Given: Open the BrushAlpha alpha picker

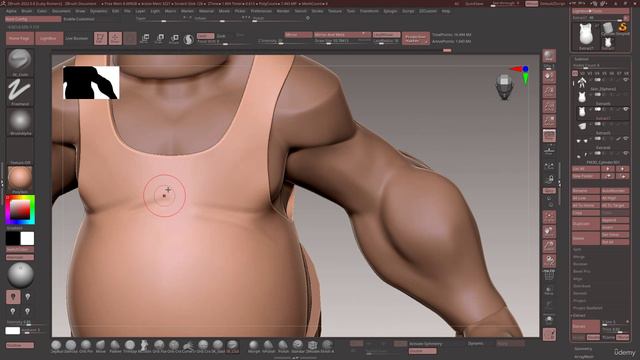Looking at the screenshot, I should (x=19, y=121).
